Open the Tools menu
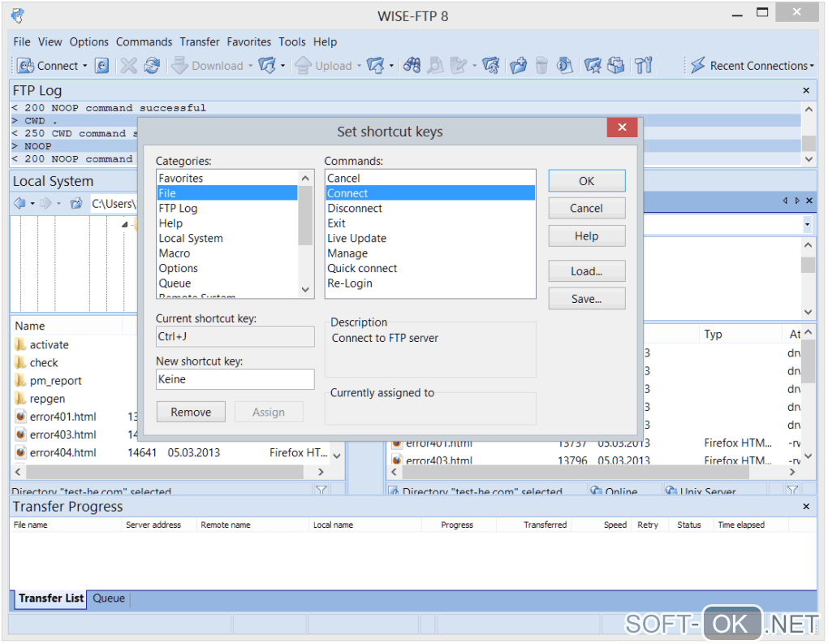Image resolution: width=828 pixels, height=644 pixels. point(292,41)
